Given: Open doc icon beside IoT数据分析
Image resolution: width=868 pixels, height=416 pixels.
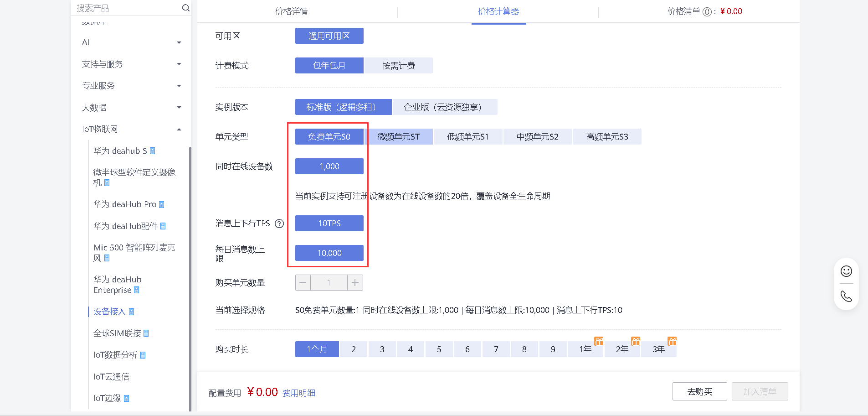Looking at the screenshot, I should tap(143, 355).
